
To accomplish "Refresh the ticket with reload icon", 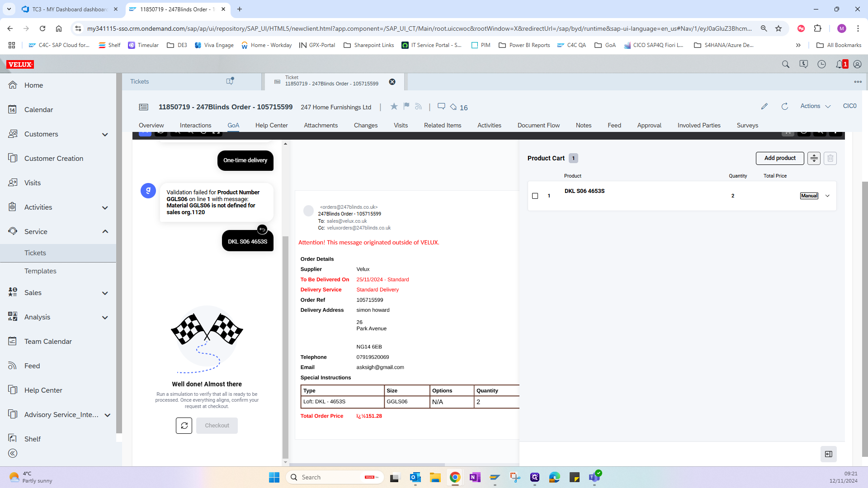I will pos(785,106).
